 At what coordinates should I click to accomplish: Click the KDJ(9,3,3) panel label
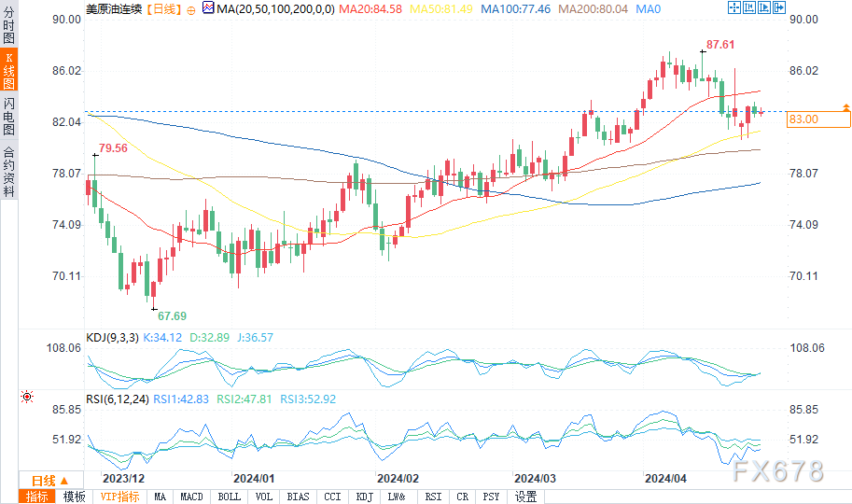click(x=112, y=338)
